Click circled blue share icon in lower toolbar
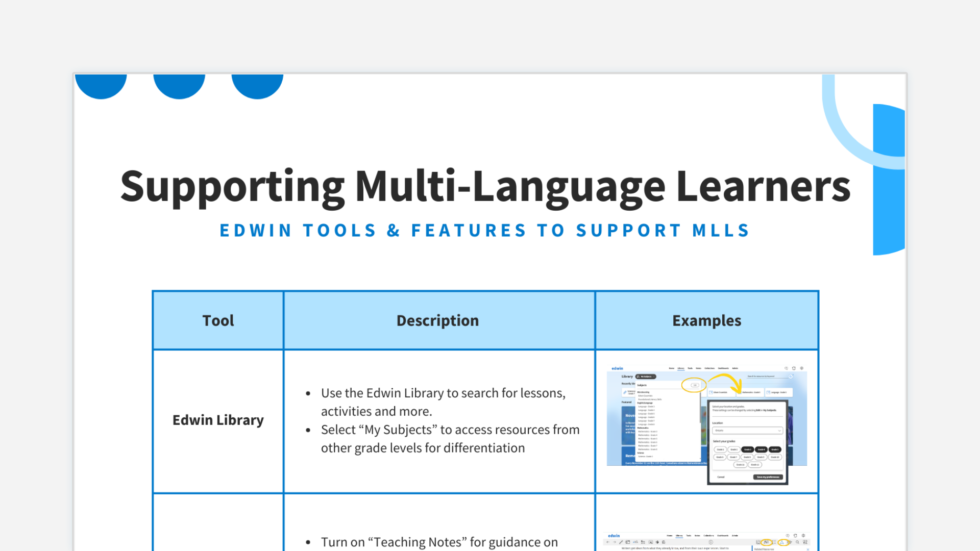Image resolution: width=980 pixels, height=551 pixels. pyautogui.click(x=782, y=542)
